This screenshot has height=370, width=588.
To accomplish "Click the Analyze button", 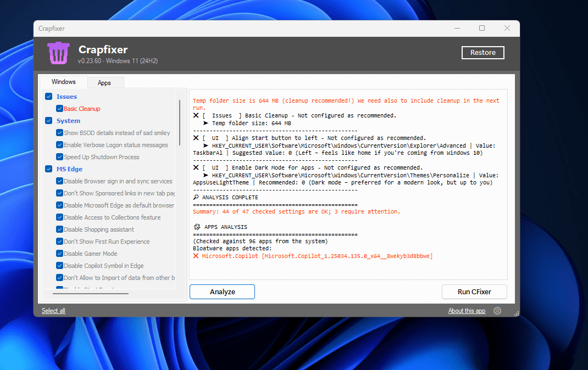I will [x=222, y=291].
